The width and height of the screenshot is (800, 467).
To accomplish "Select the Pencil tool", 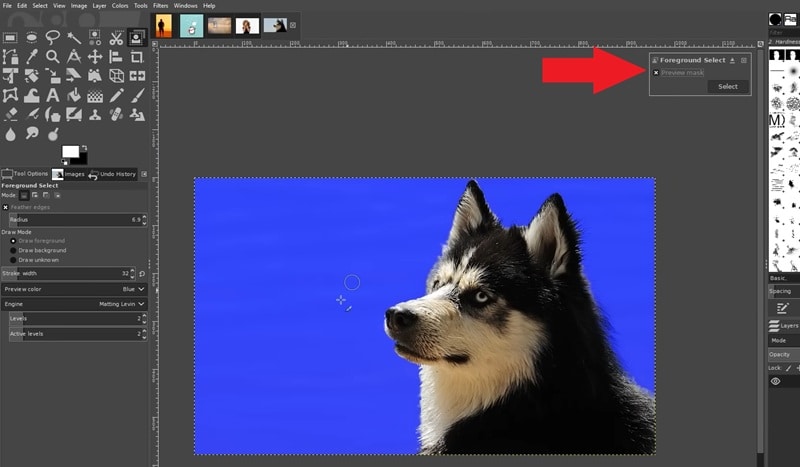I will [116, 95].
